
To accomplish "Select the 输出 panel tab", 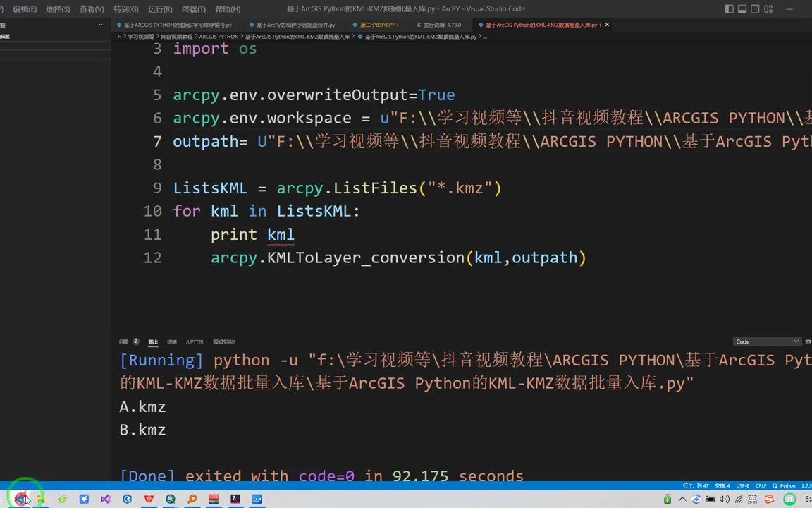I will point(153,341).
